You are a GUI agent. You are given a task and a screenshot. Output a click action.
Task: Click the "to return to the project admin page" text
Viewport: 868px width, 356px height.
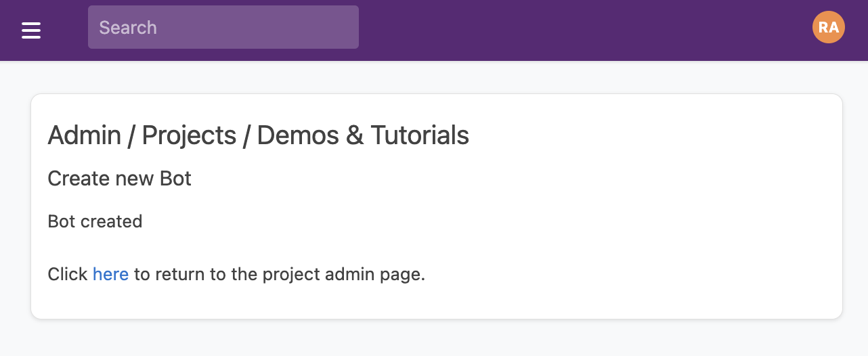click(x=279, y=274)
